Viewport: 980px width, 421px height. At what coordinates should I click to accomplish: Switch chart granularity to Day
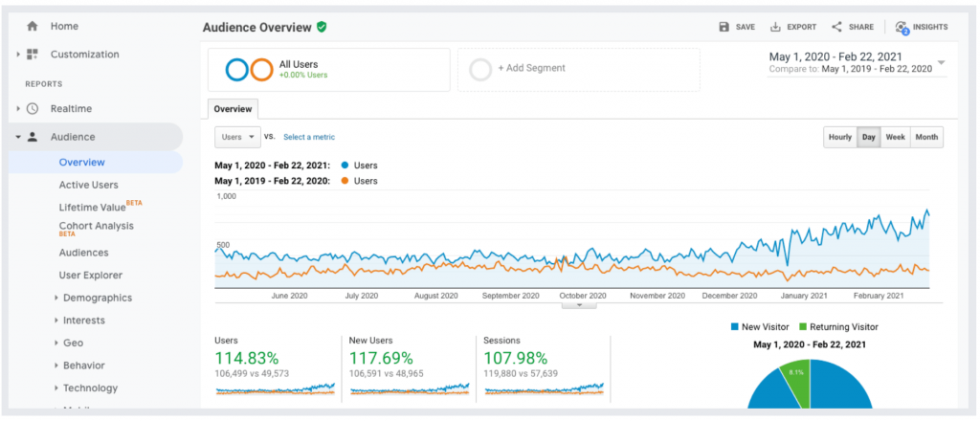point(869,137)
